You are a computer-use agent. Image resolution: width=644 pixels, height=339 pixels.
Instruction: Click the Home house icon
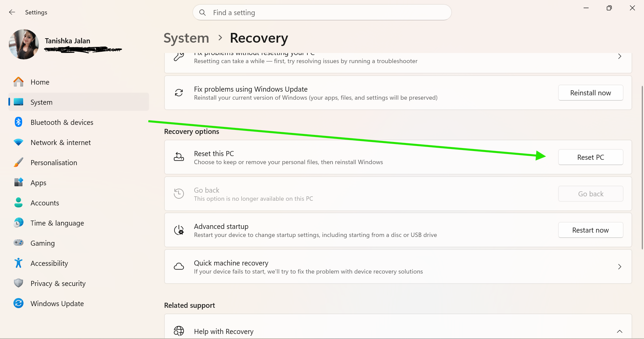(18, 82)
